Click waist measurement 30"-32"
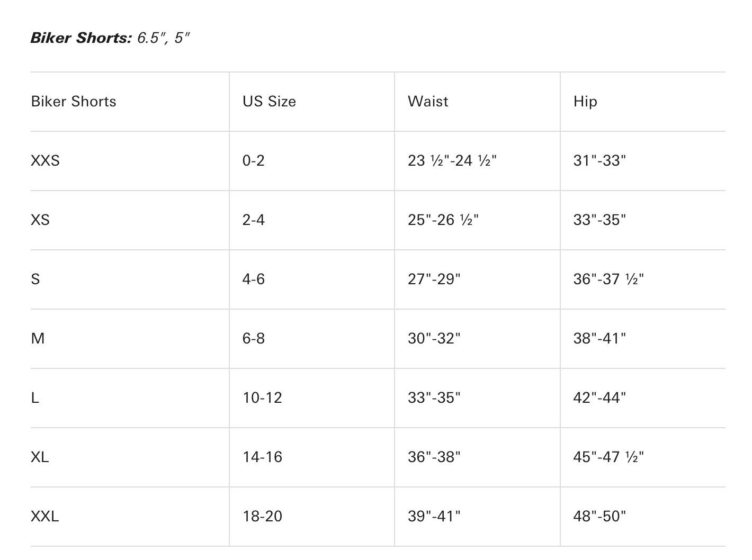 point(434,339)
